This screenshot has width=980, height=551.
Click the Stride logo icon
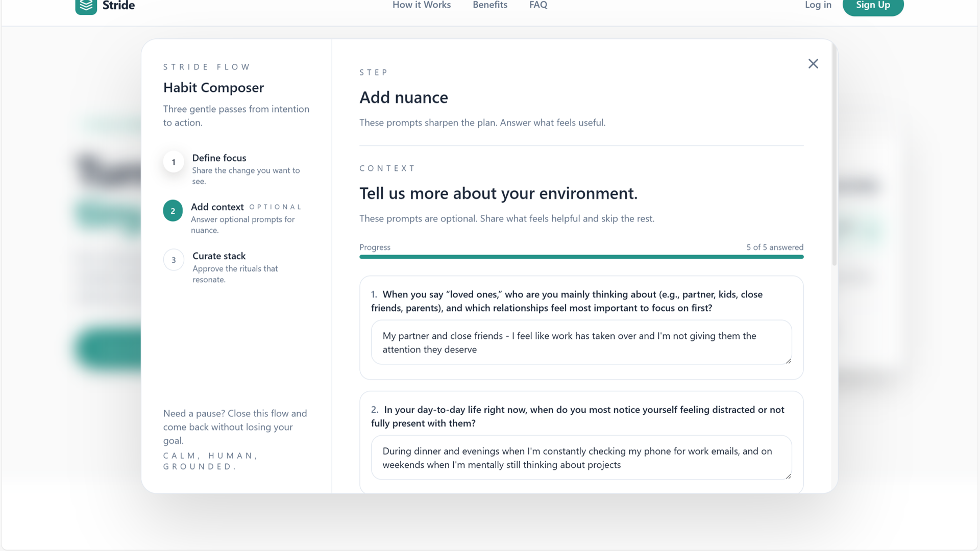(86, 6)
